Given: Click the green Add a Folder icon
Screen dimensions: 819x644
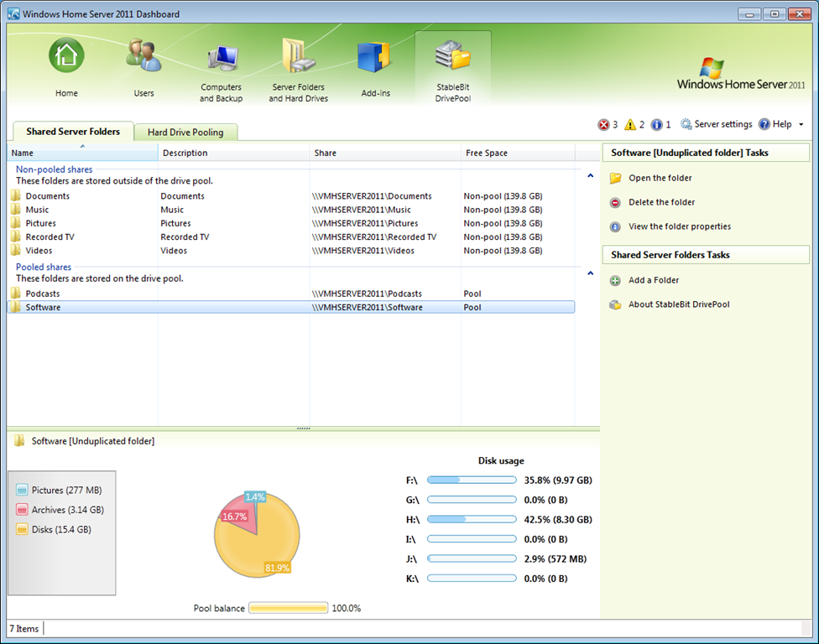Looking at the screenshot, I should coord(615,281).
